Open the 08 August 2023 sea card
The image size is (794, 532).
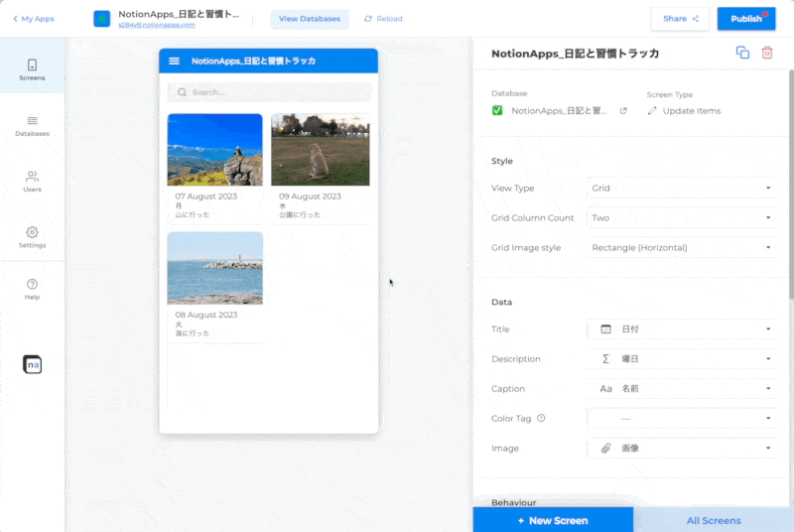[214, 287]
